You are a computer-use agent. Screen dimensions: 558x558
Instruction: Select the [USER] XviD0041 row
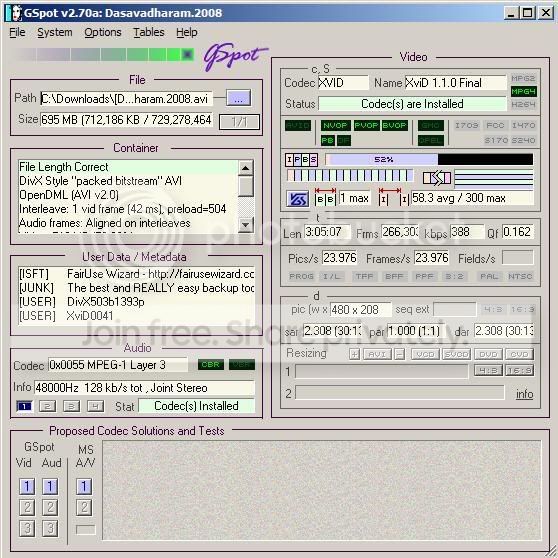(136, 316)
